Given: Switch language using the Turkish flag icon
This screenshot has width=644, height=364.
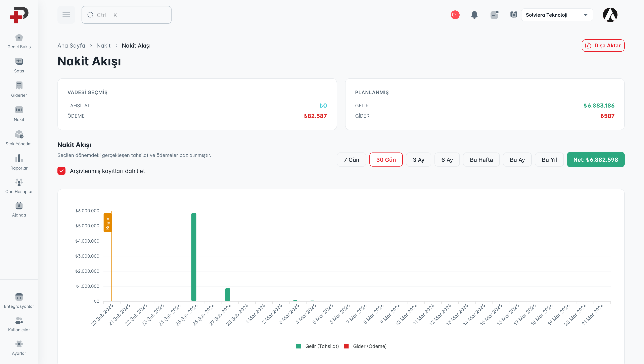Looking at the screenshot, I should click(x=455, y=15).
